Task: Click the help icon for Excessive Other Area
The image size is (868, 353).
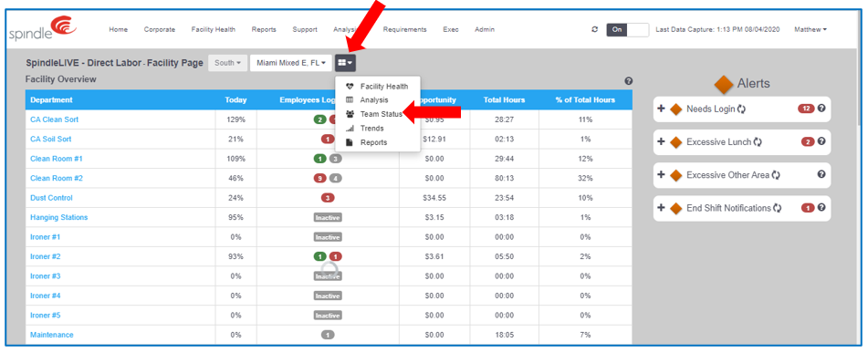Action: tap(821, 174)
